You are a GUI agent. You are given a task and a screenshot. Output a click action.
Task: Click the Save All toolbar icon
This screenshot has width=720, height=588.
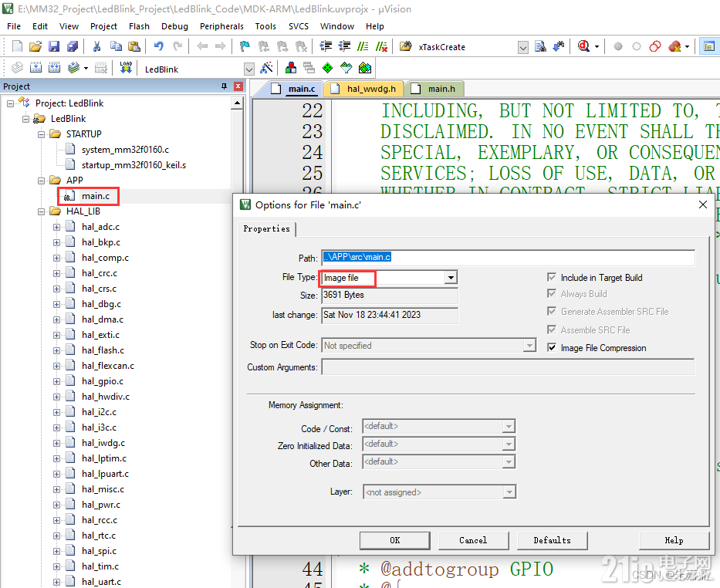click(x=73, y=46)
